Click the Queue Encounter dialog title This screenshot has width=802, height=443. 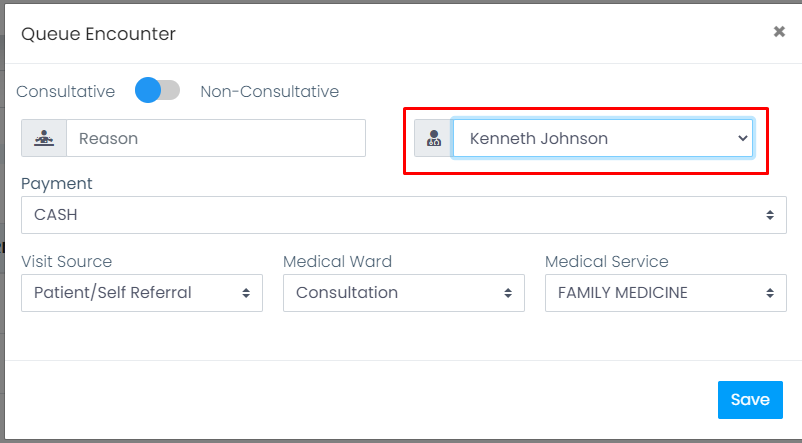coord(98,34)
